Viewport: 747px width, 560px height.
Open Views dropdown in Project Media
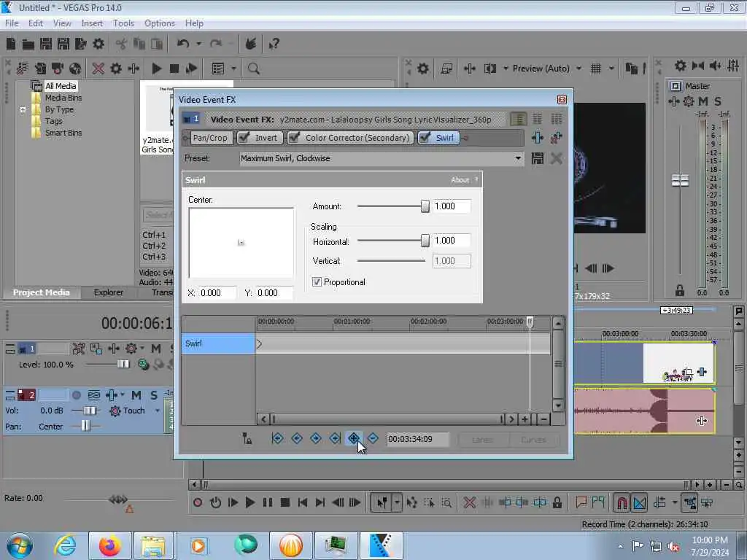click(233, 69)
